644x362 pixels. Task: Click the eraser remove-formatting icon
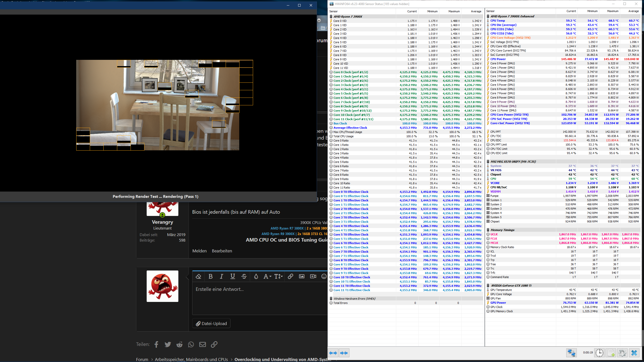(198, 277)
